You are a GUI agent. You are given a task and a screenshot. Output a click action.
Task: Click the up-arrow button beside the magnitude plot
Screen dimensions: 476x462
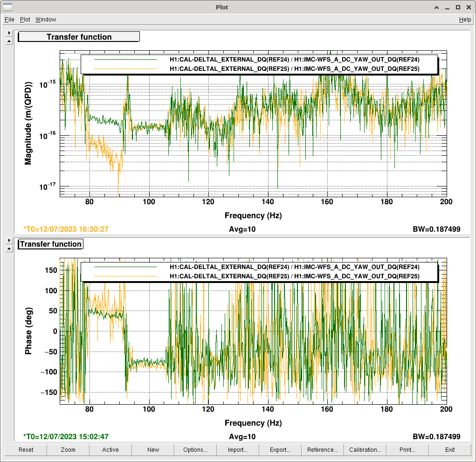point(9,41)
